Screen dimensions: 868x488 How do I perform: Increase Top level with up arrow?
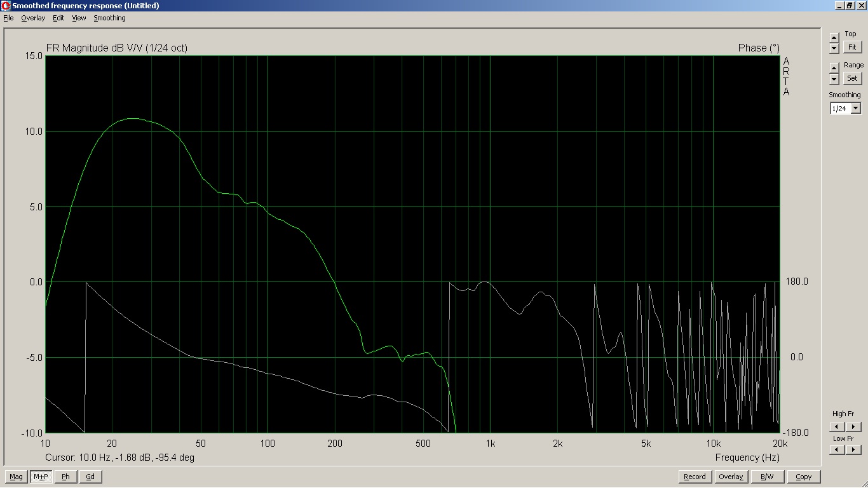(834, 36)
